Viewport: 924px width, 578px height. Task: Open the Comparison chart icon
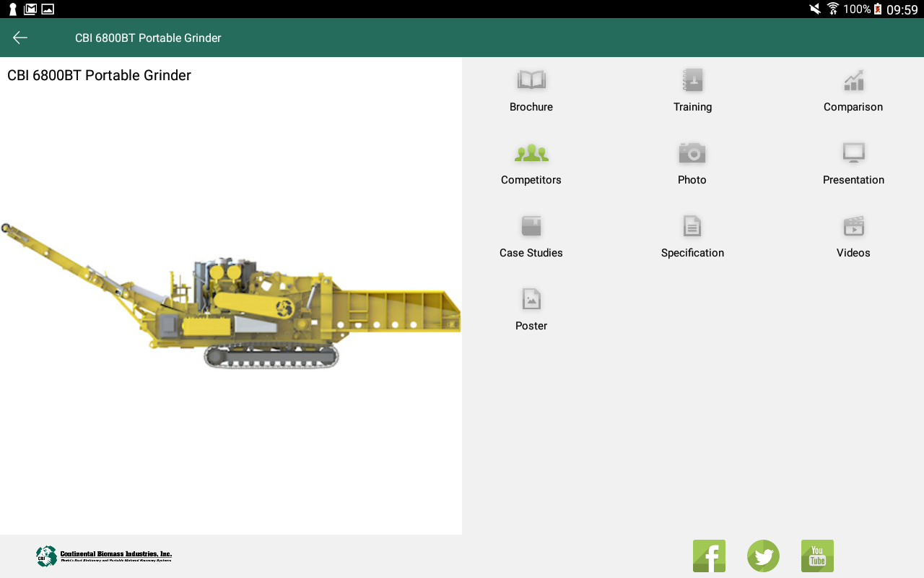pyautogui.click(x=853, y=80)
